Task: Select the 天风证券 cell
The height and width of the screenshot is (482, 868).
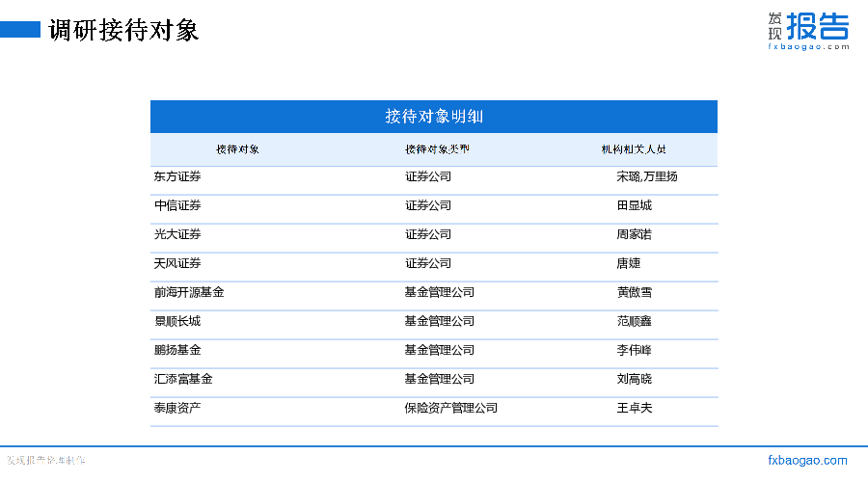Action: (177, 263)
